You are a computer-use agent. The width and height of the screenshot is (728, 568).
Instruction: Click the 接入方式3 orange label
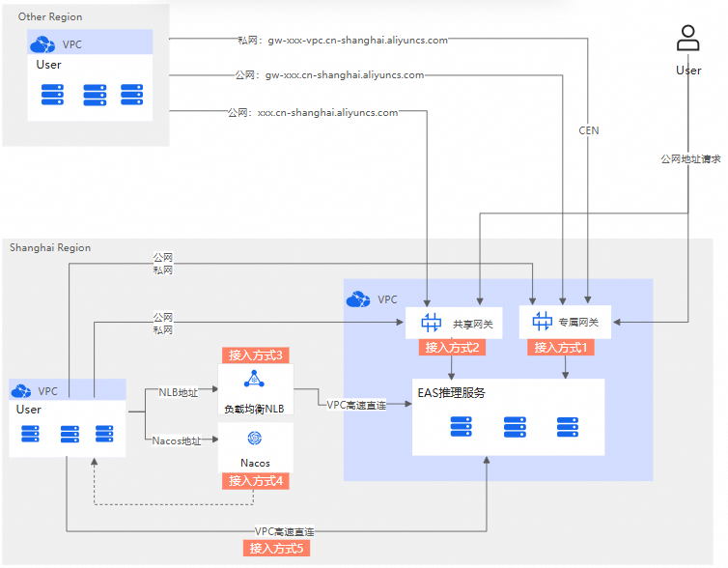(255, 355)
